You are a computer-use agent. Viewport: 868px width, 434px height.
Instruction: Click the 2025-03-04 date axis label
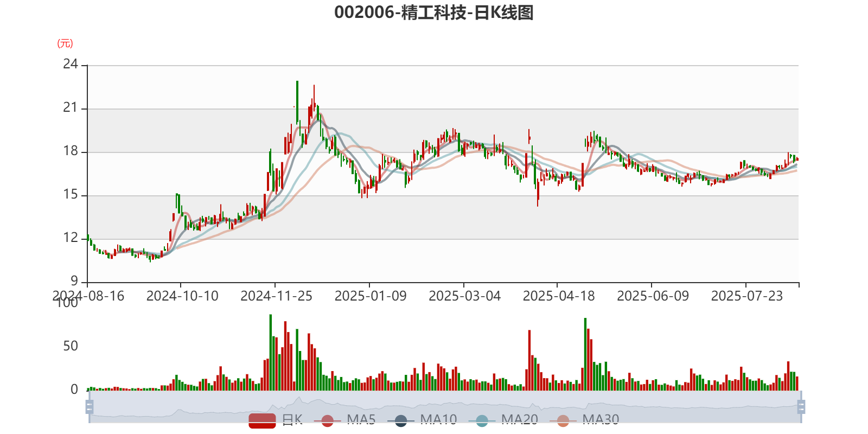[x=464, y=296]
